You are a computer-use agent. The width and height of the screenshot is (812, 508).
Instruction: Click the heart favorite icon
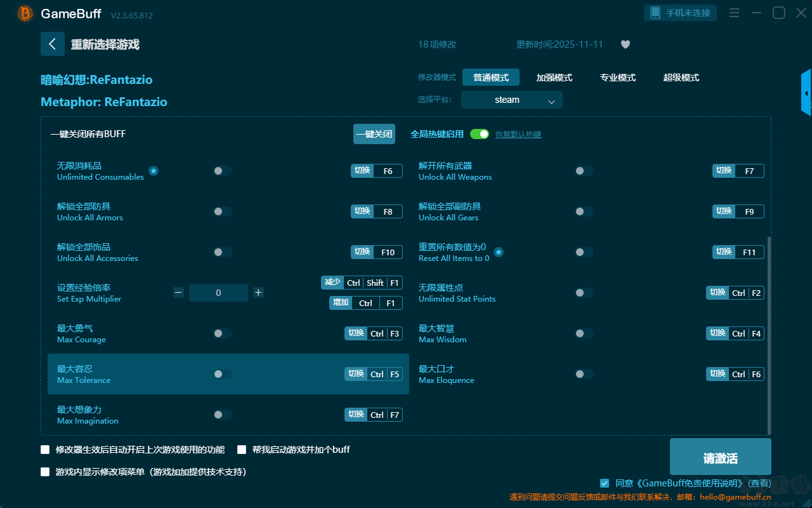(x=625, y=44)
